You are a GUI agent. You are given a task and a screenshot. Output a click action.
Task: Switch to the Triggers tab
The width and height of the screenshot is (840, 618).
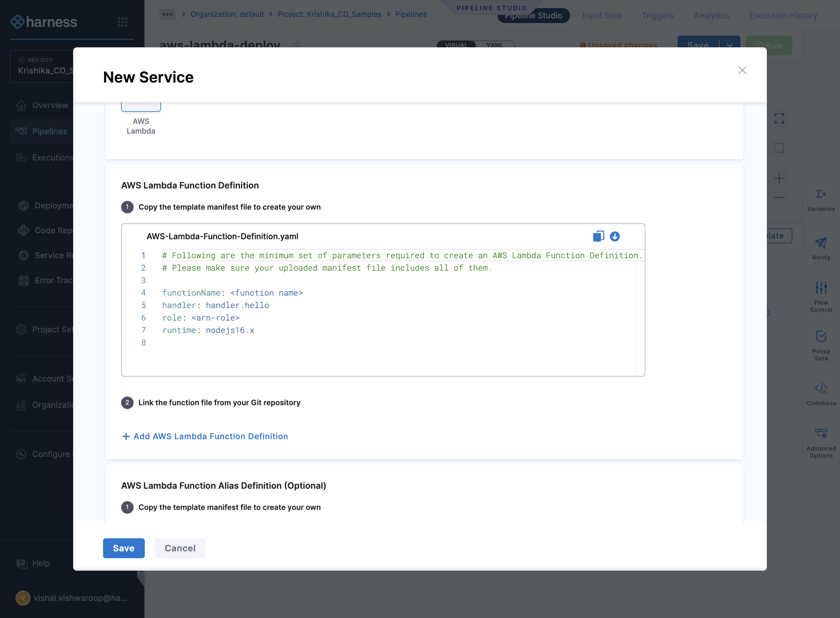pos(657,15)
